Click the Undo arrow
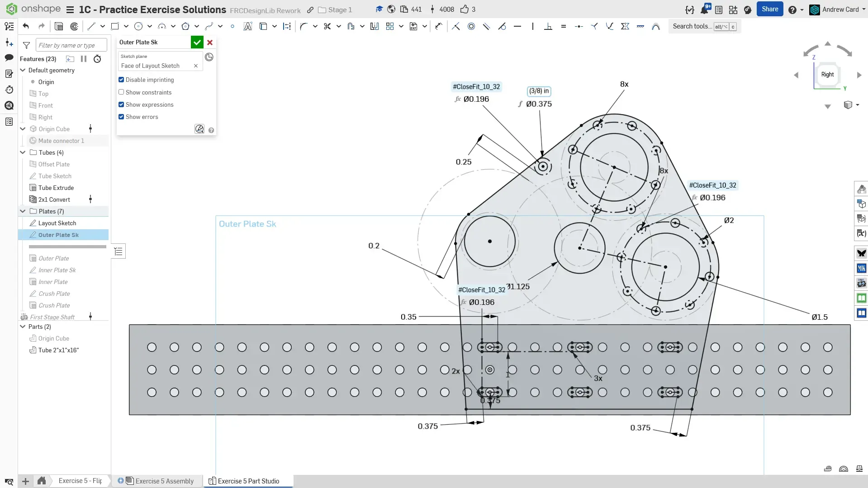The width and height of the screenshot is (868, 488). pos(26,26)
